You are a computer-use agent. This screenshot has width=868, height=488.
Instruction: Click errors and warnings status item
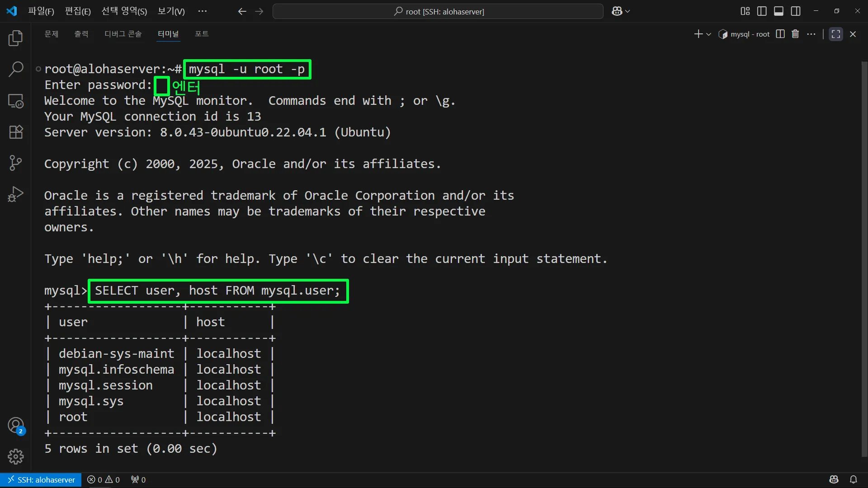click(x=104, y=479)
